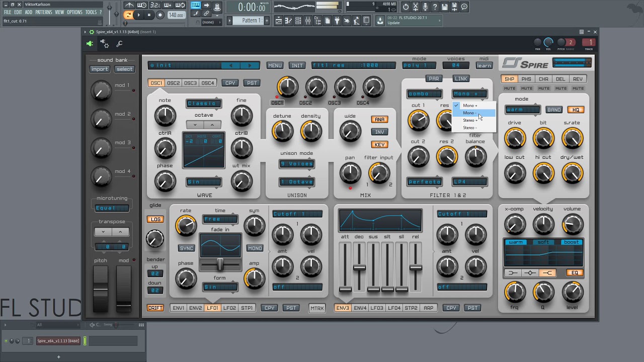Click the save new version icon

tap(454, 7)
